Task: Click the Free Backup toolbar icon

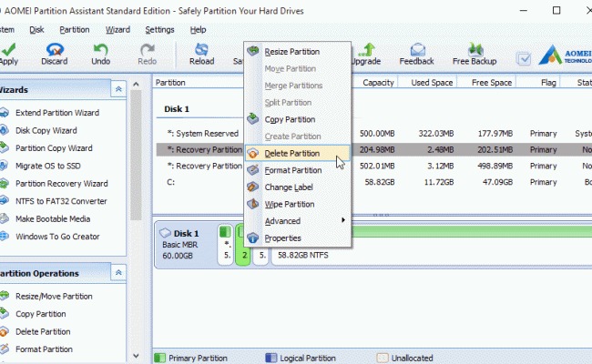Action: tap(475, 49)
